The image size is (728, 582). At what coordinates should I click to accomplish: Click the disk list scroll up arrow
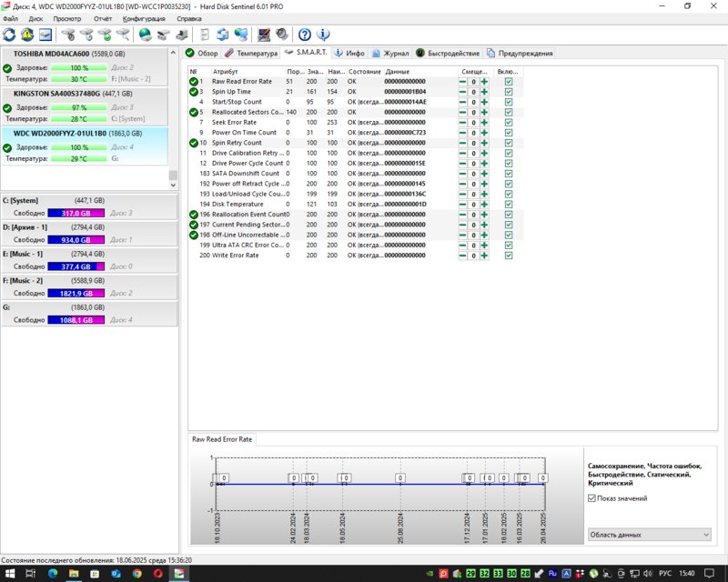pyautogui.click(x=173, y=53)
